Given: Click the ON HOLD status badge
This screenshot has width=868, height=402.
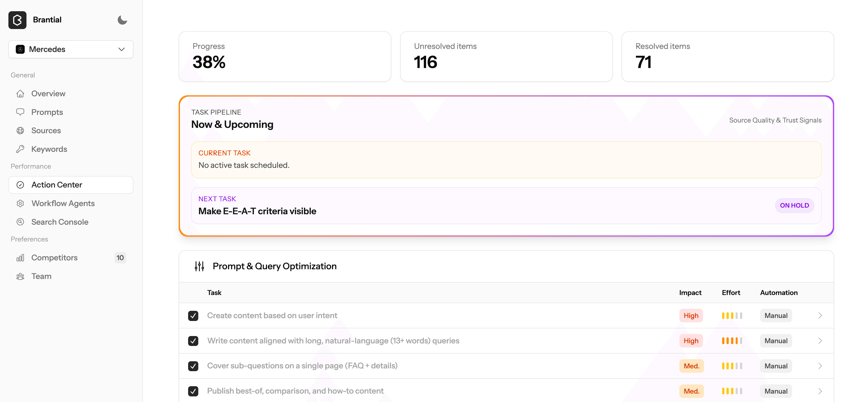Looking at the screenshot, I should [794, 205].
